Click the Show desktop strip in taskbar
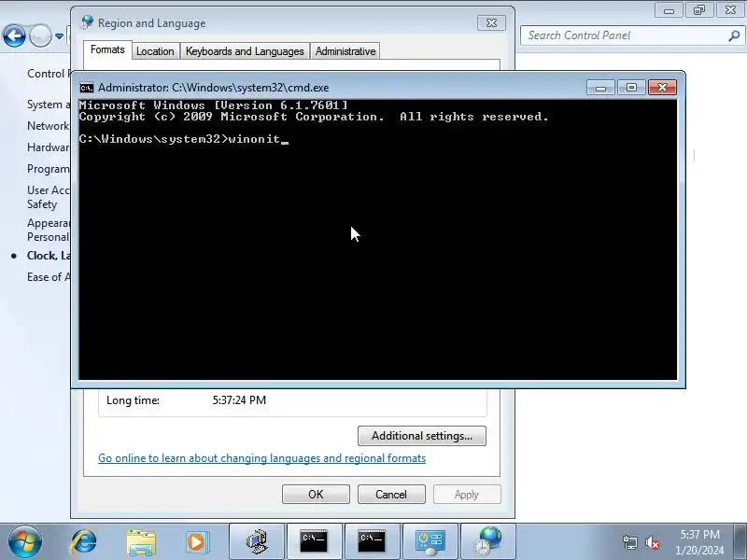 point(740,542)
